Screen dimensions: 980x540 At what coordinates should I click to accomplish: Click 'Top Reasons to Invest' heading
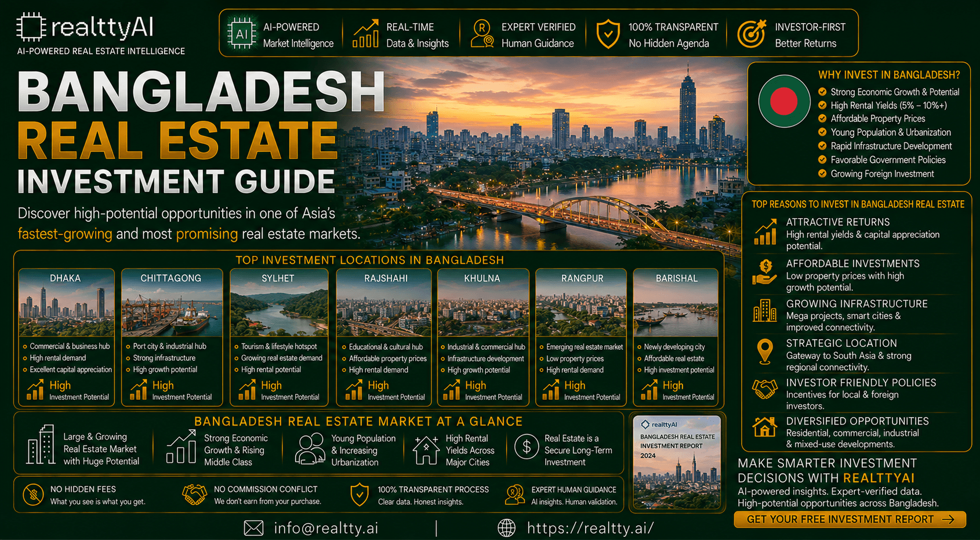858,204
